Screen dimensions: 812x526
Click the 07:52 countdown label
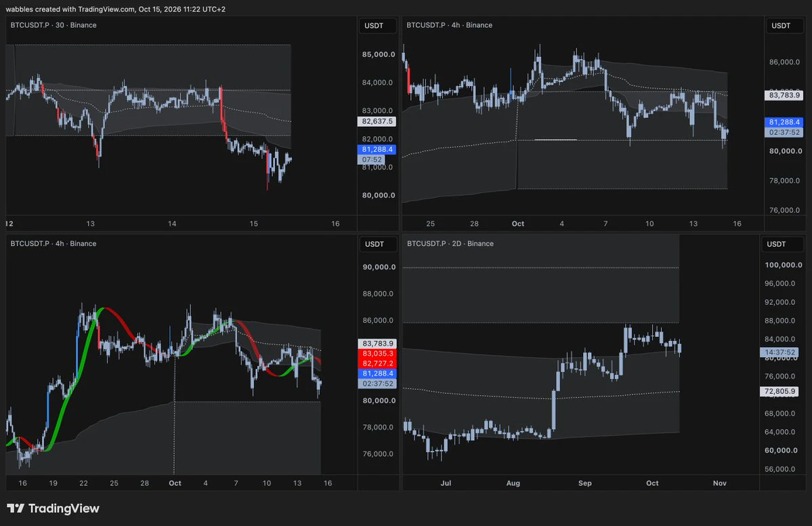pyautogui.click(x=372, y=159)
